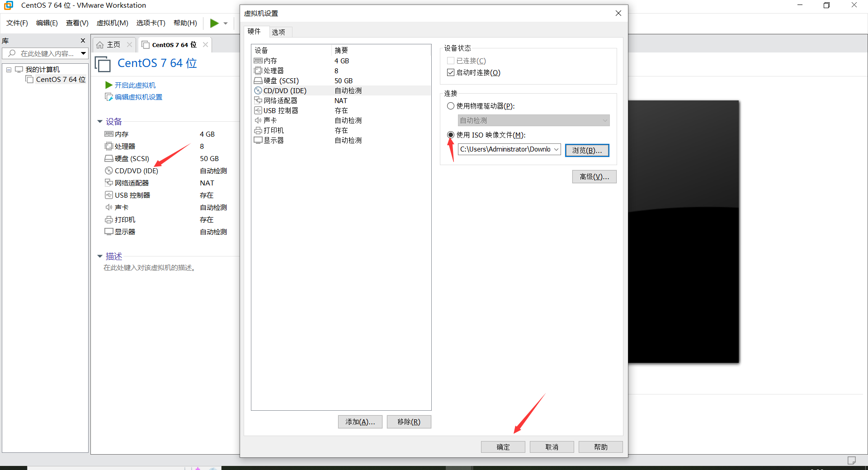Click the home icon on the 主页 tab
868x470 pixels.
[x=100, y=45]
